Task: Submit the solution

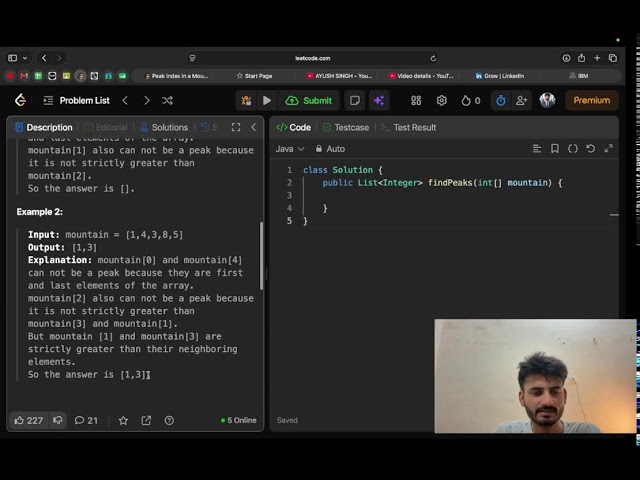Action: (309, 100)
